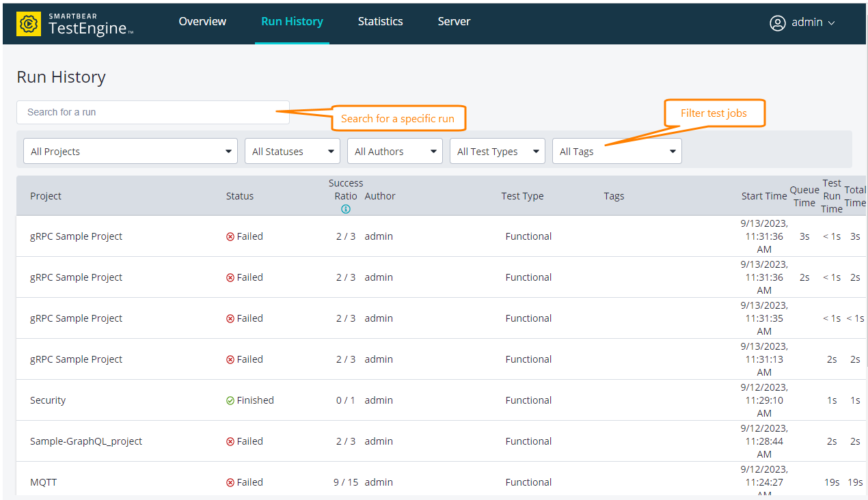Open the All Authors dropdown
Screen dimensions: 868x500
click(394, 151)
